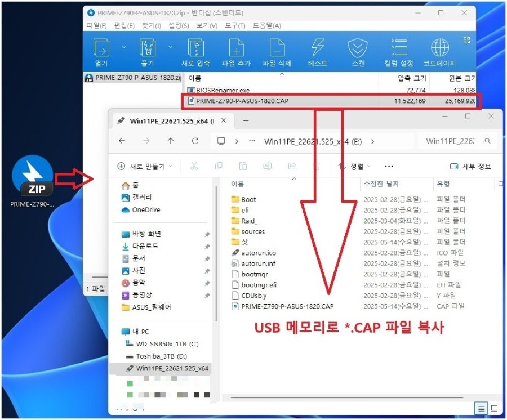
Task: Select PRIME-Z790-P-ASUS-1820.zip in Bandizip tree
Action: coord(133,78)
